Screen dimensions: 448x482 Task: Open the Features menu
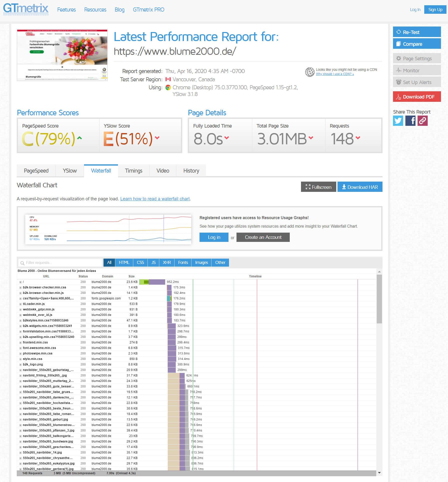pos(66,10)
